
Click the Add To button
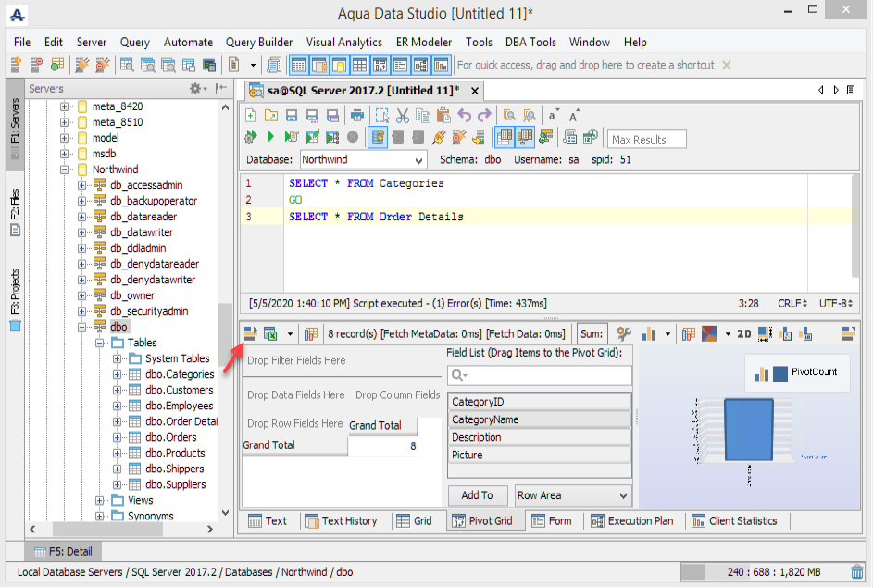point(477,495)
